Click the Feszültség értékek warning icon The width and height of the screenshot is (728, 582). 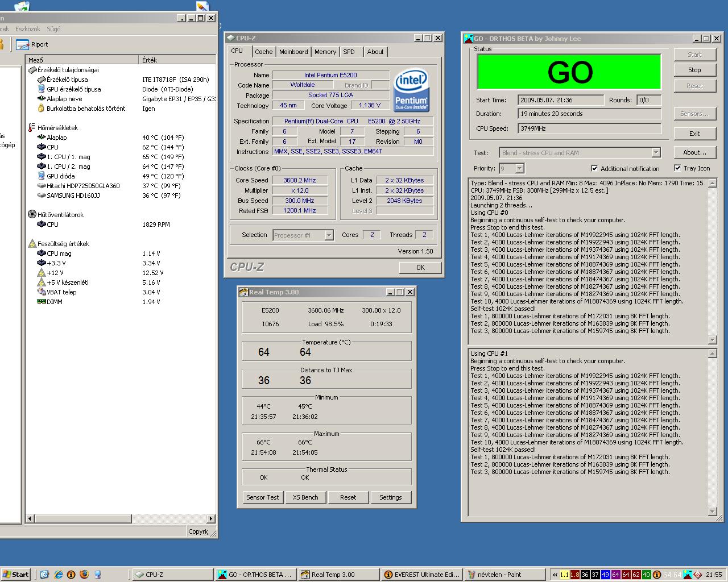coord(32,244)
